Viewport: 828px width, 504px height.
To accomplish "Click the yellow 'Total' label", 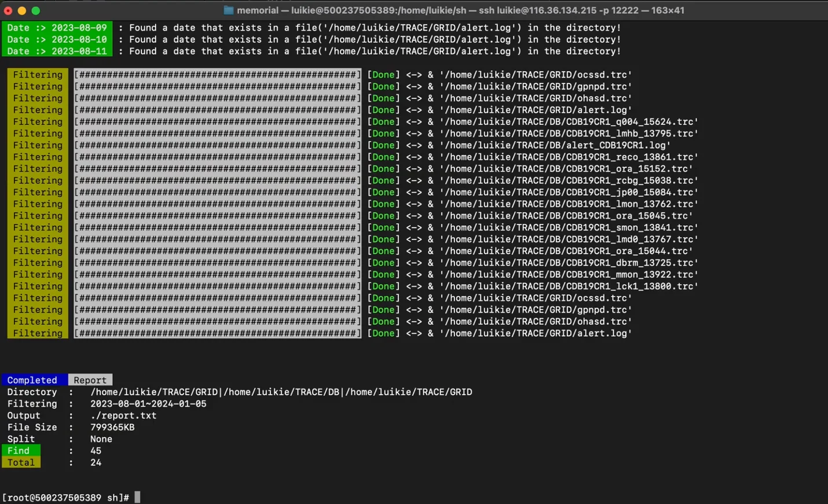I will (21, 462).
